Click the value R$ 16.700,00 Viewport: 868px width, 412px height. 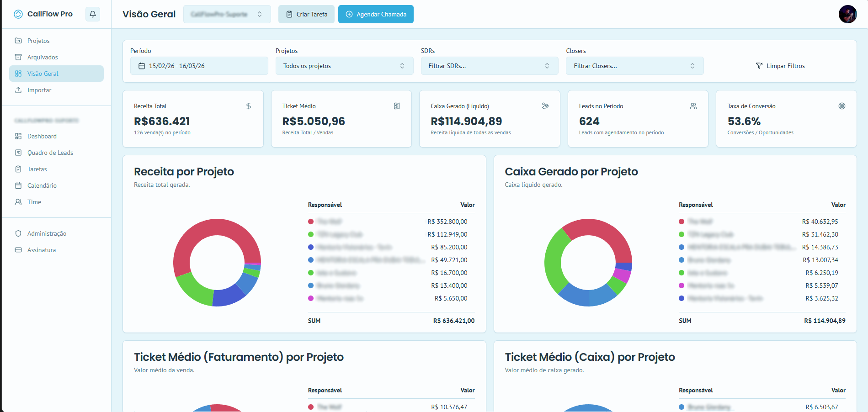[449, 273]
